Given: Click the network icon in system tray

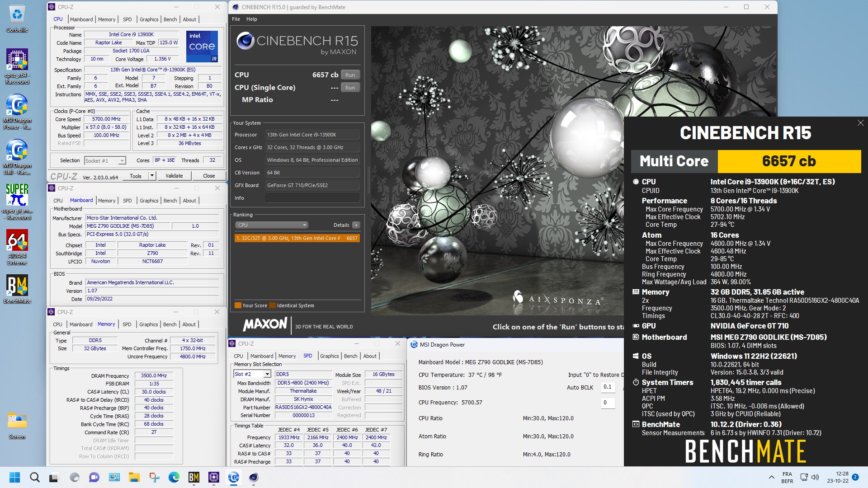Looking at the screenshot, I should [804, 477].
